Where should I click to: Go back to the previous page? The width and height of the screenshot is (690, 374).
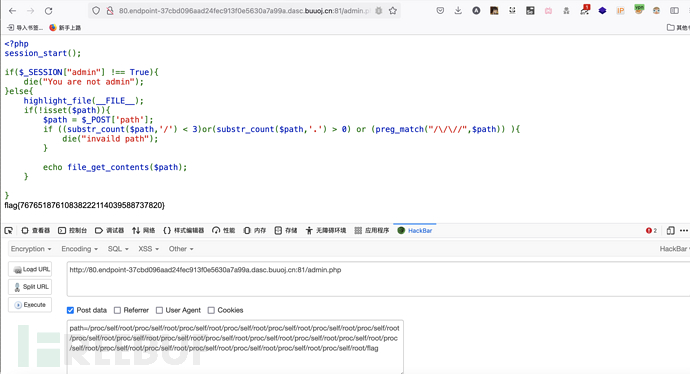(12, 11)
